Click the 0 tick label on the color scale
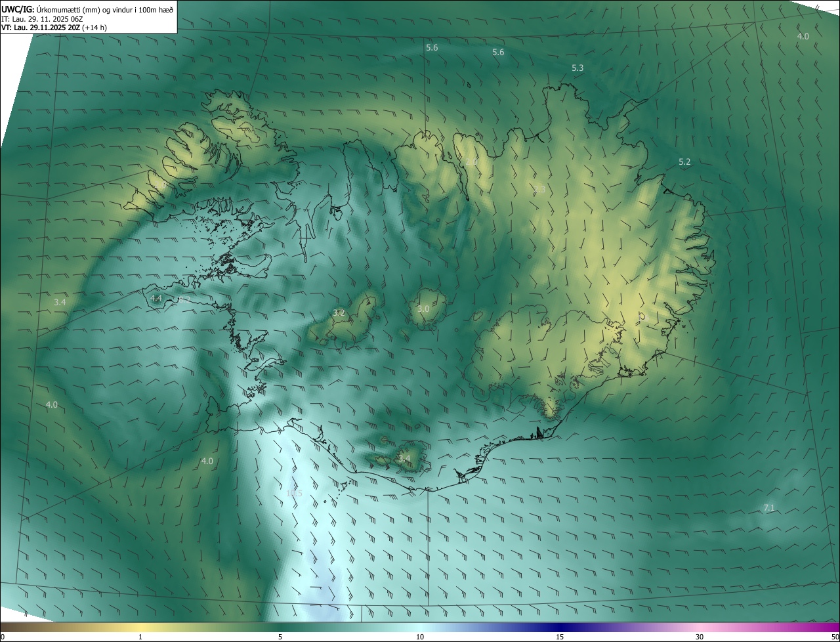 point(3,637)
